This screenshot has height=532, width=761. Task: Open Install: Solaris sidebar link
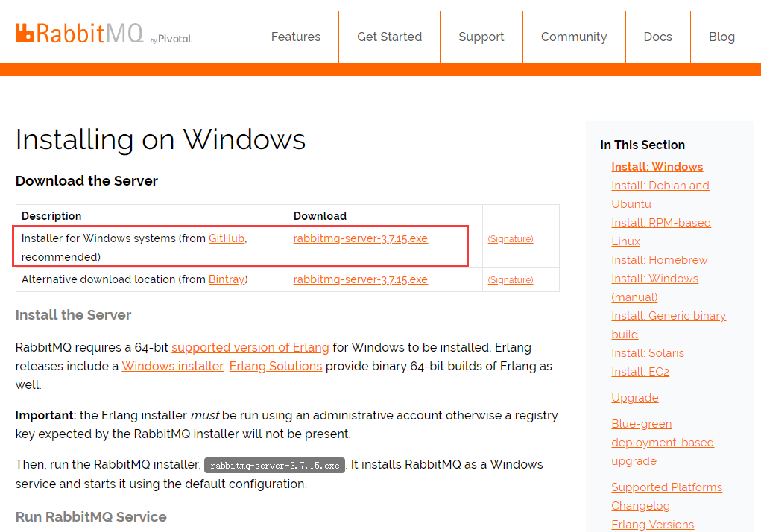pyautogui.click(x=648, y=353)
